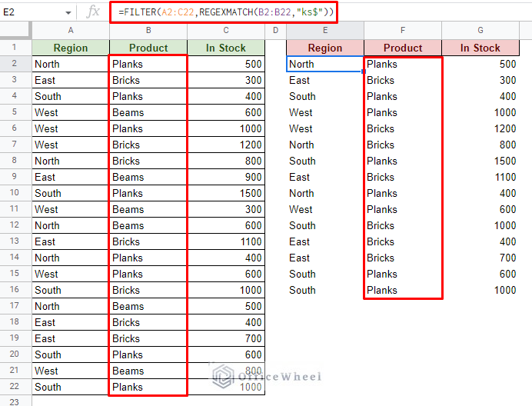The image size is (532, 406).
Task: Click cell F16 containing Planks
Action: [x=403, y=290]
